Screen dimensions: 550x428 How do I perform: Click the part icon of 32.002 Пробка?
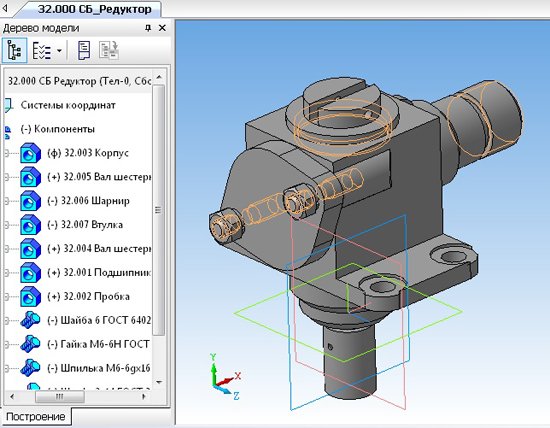pyautogui.click(x=30, y=296)
